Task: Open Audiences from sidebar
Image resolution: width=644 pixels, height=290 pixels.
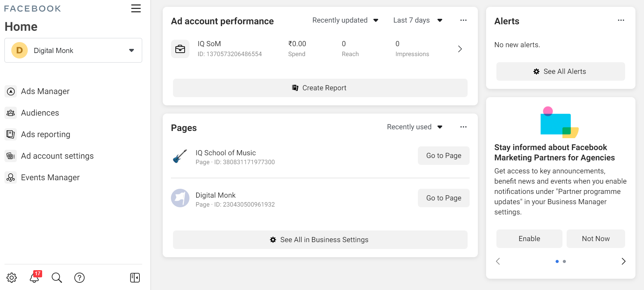Action: click(40, 113)
